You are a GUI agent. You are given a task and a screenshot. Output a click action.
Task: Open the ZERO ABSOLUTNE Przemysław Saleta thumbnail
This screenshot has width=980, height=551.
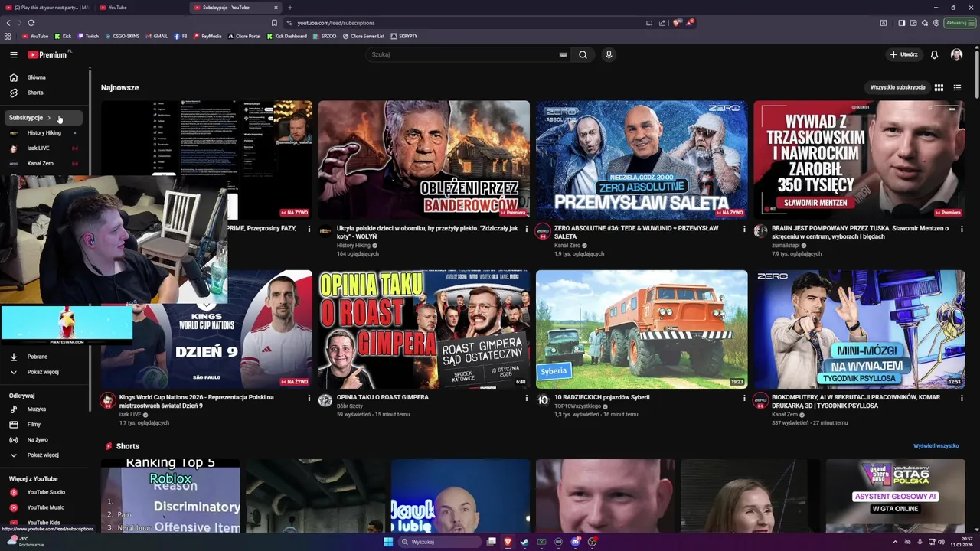pos(642,160)
